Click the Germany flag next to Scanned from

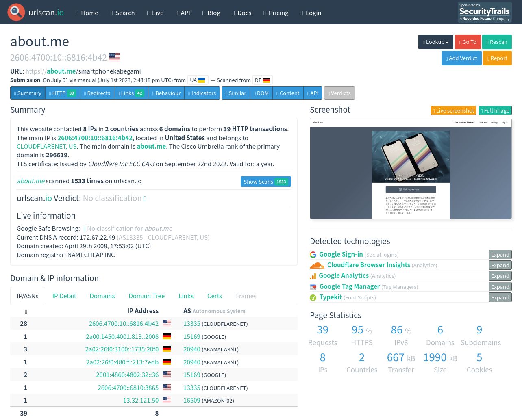pos(267,80)
